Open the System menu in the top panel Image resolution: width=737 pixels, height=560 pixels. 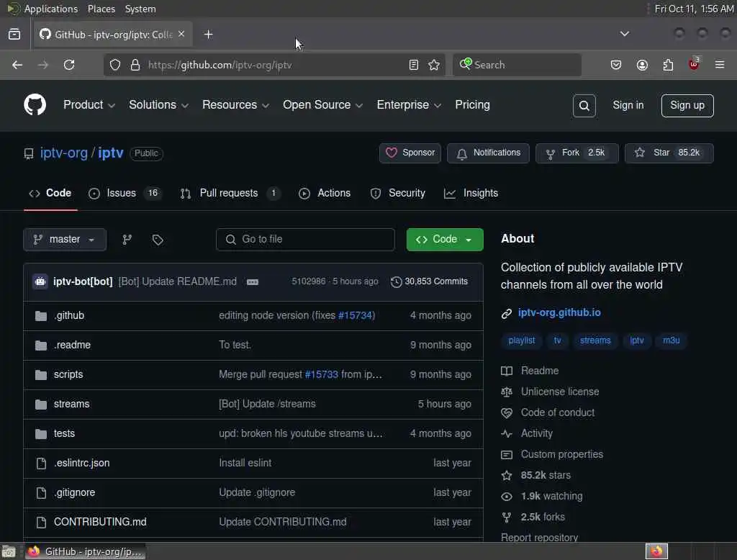click(x=140, y=9)
